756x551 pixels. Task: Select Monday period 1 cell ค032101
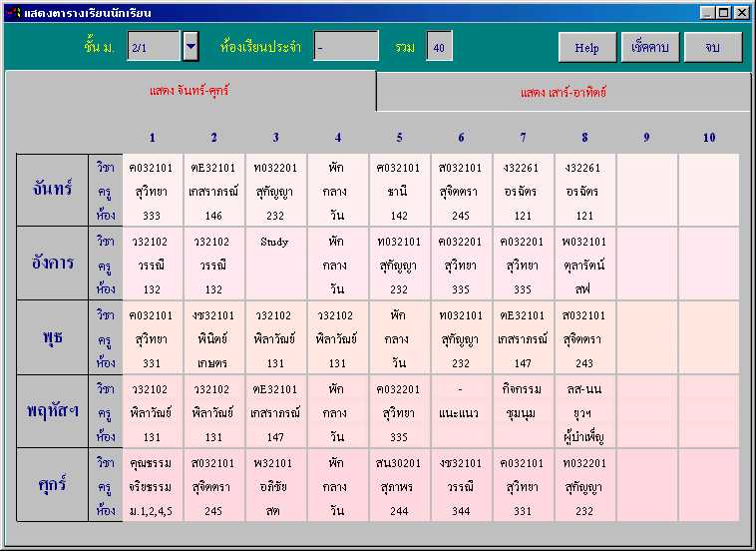153,191
